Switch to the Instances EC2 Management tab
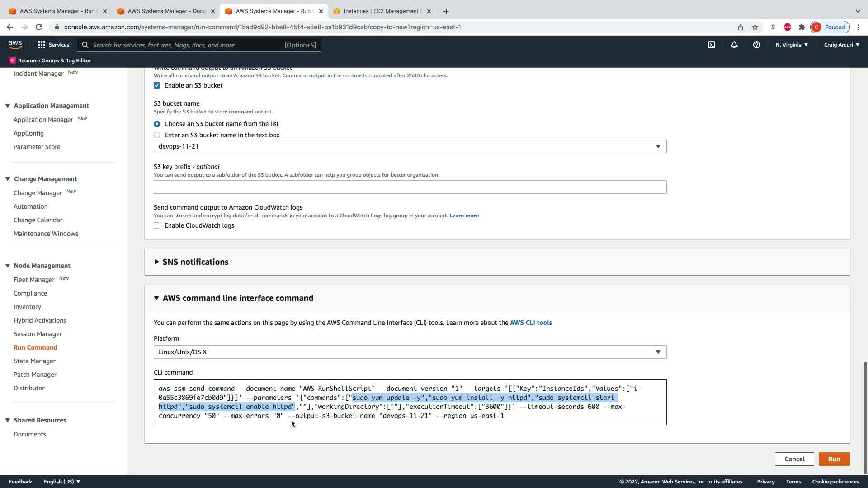Viewport: 868px width, 488px height. point(381,11)
